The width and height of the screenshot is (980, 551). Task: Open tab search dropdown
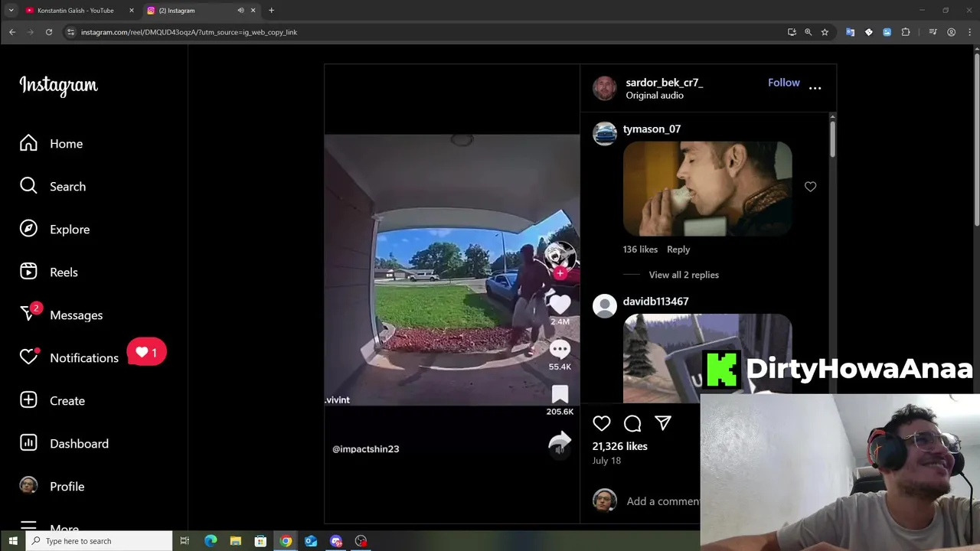click(11, 11)
